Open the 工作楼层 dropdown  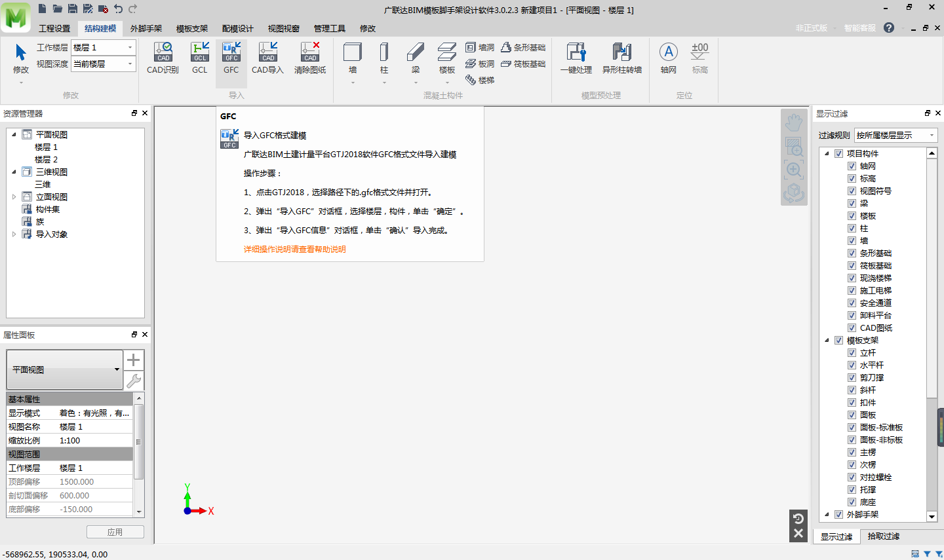[x=103, y=47]
